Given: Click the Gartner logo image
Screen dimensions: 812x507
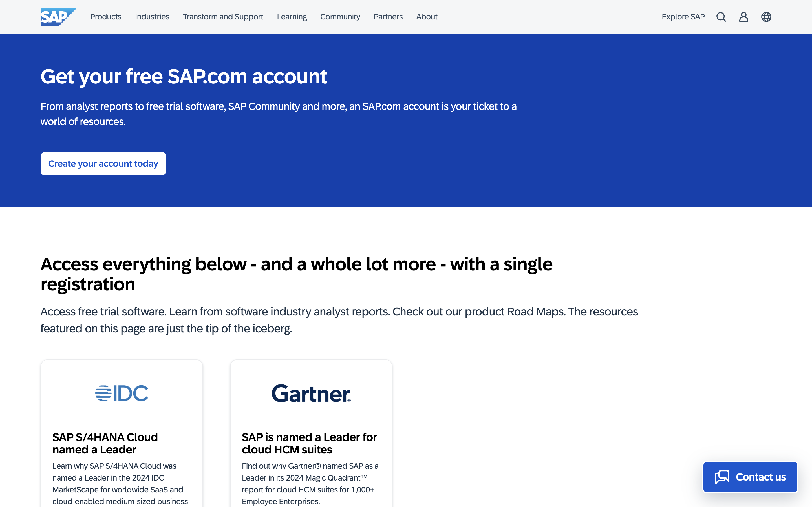Looking at the screenshot, I should [x=311, y=393].
